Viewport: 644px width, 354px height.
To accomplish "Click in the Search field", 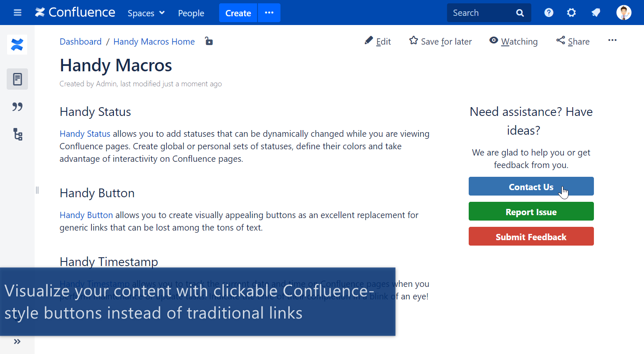I will [482, 13].
